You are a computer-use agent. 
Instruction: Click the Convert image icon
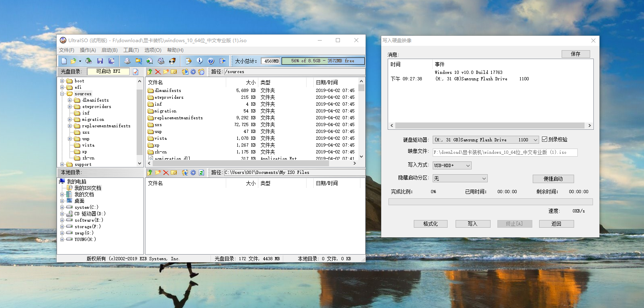(150, 61)
